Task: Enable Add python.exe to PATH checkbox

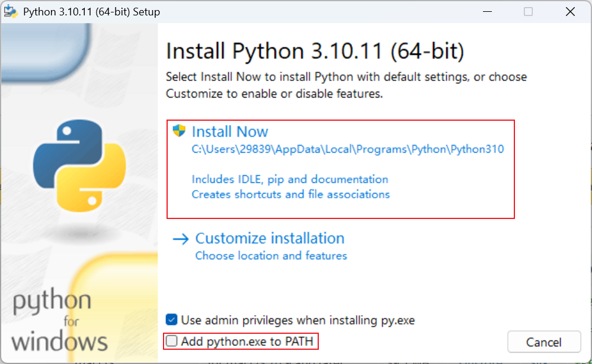Action: (x=171, y=341)
